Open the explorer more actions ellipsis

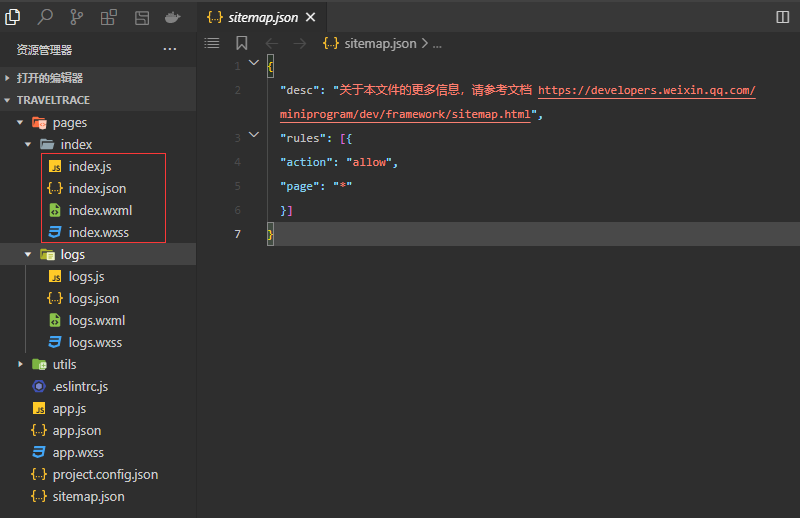pos(169,50)
